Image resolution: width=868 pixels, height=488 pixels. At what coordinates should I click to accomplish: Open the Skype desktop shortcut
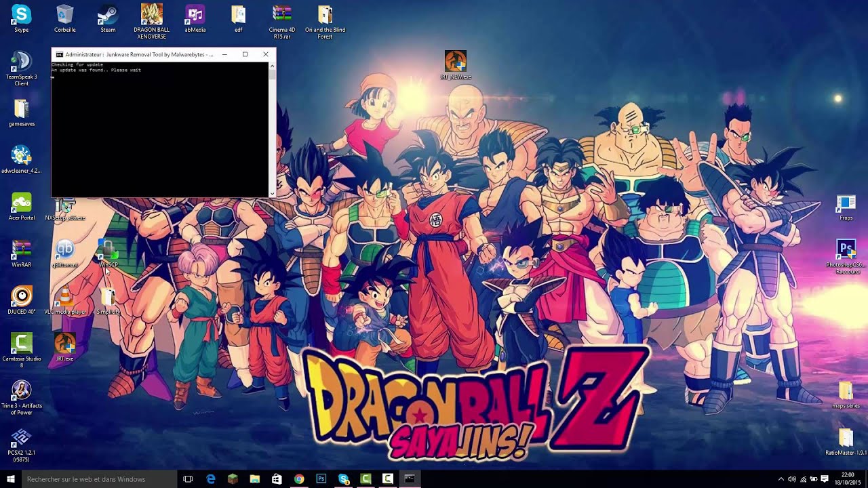point(21,18)
